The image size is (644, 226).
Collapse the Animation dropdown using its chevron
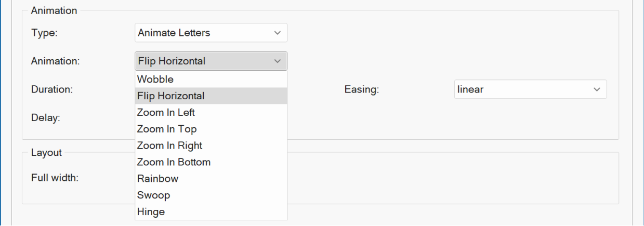coord(277,61)
